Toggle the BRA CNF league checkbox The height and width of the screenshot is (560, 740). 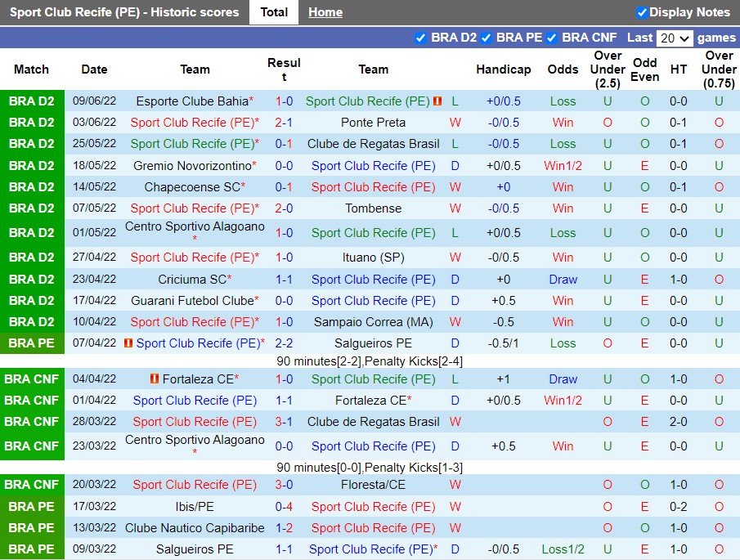point(551,38)
